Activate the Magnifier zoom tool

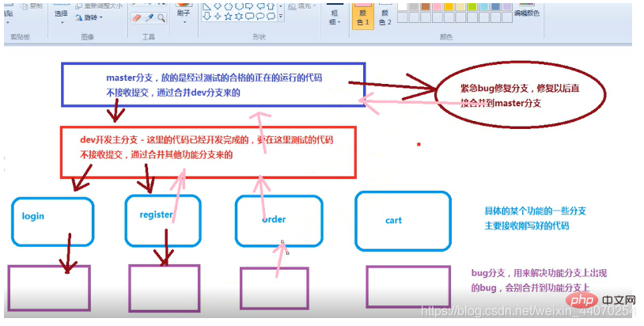pos(161,18)
